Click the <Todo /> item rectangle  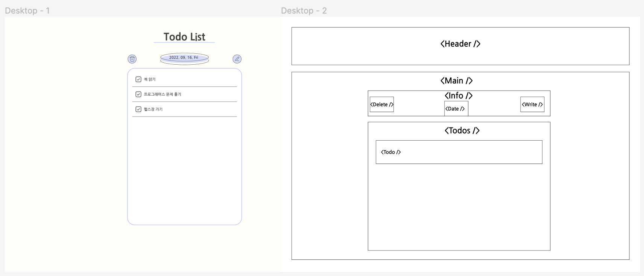tap(459, 152)
